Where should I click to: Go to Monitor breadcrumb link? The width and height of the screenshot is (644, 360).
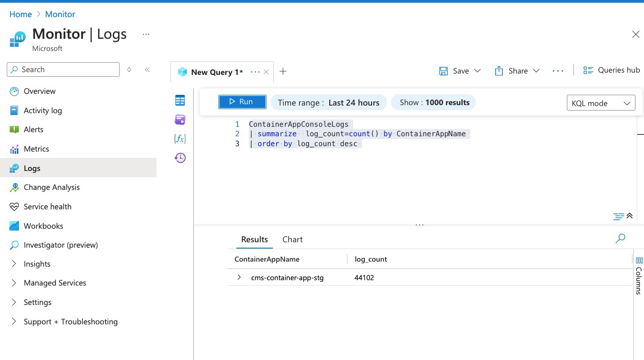coord(60,14)
